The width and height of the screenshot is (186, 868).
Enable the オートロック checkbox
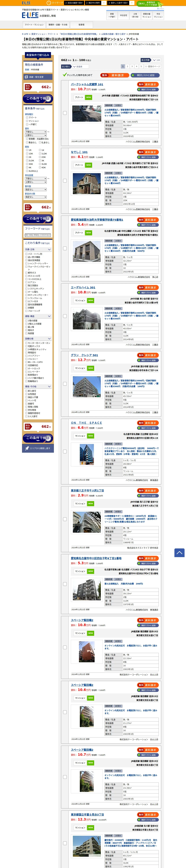click(x=26, y=369)
